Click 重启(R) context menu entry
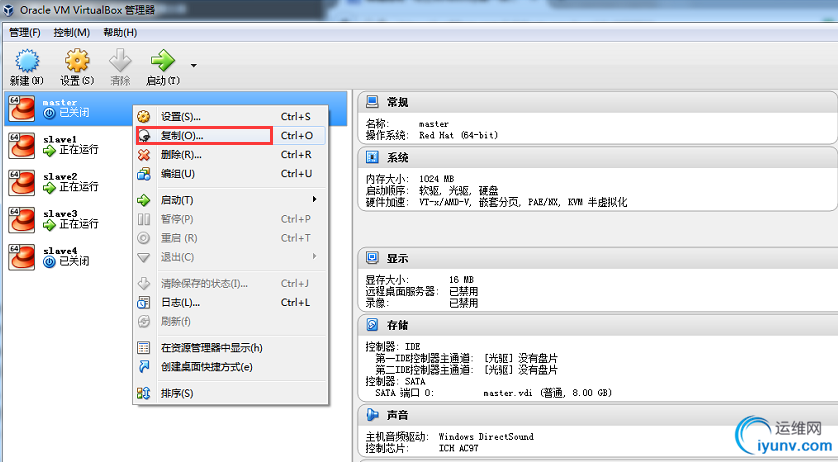The width and height of the screenshot is (838, 462). 230,238
